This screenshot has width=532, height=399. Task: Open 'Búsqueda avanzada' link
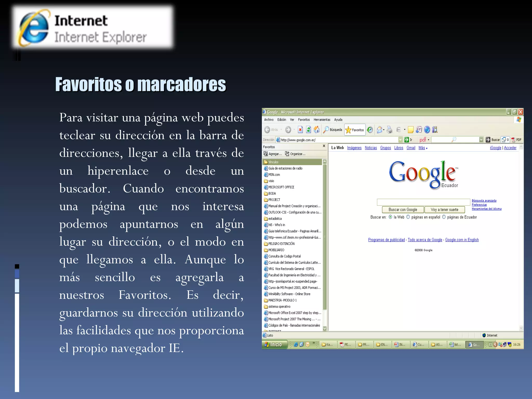tap(484, 201)
